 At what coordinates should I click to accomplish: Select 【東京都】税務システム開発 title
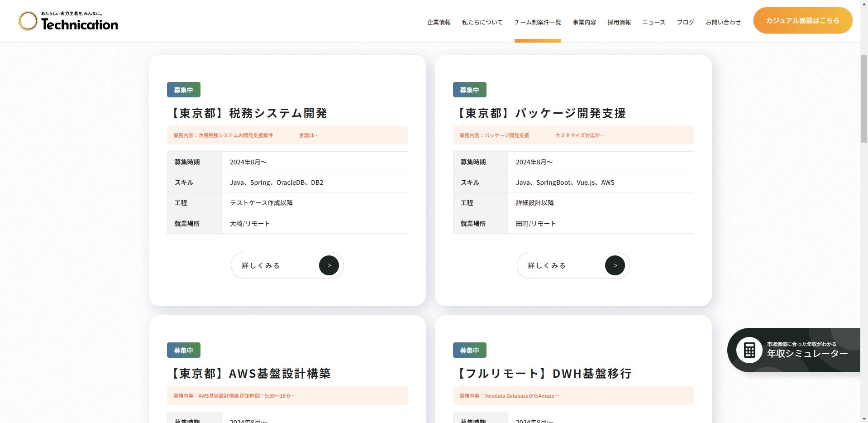[x=248, y=113]
